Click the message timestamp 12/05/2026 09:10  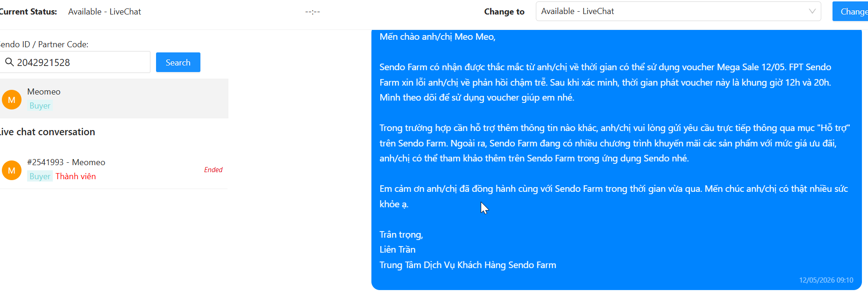pyautogui.click(x=826, y=280)
